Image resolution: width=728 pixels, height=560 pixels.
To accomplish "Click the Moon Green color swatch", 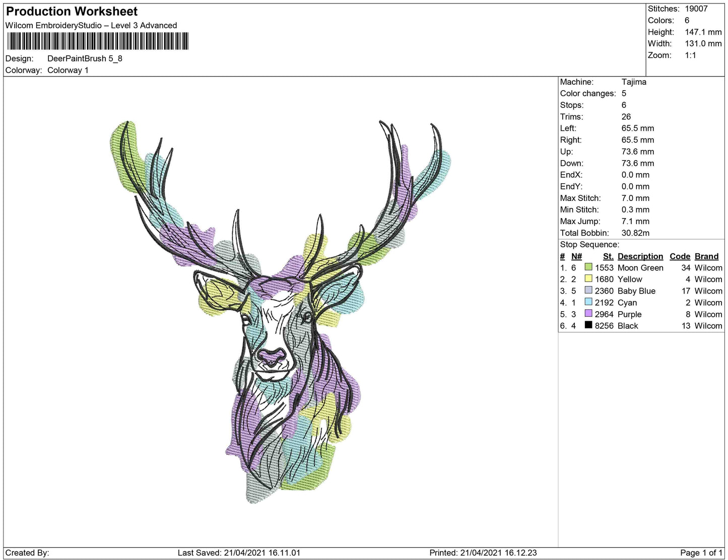I will pyautogui.click(x=587, y=267).
